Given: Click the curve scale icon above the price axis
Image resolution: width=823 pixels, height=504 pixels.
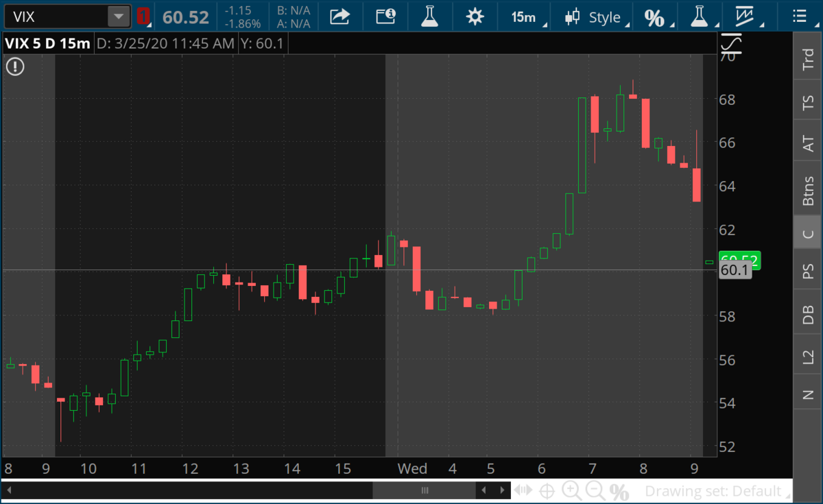Looking at the screenshot, I should [731, 45].
